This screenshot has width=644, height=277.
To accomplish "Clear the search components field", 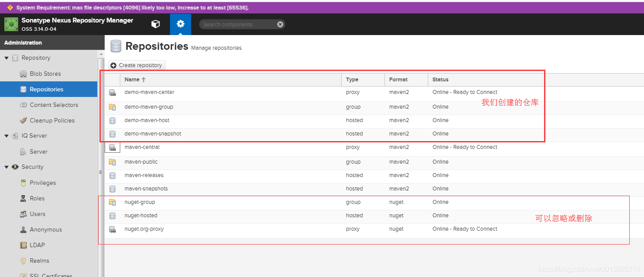I will (280, 24).
